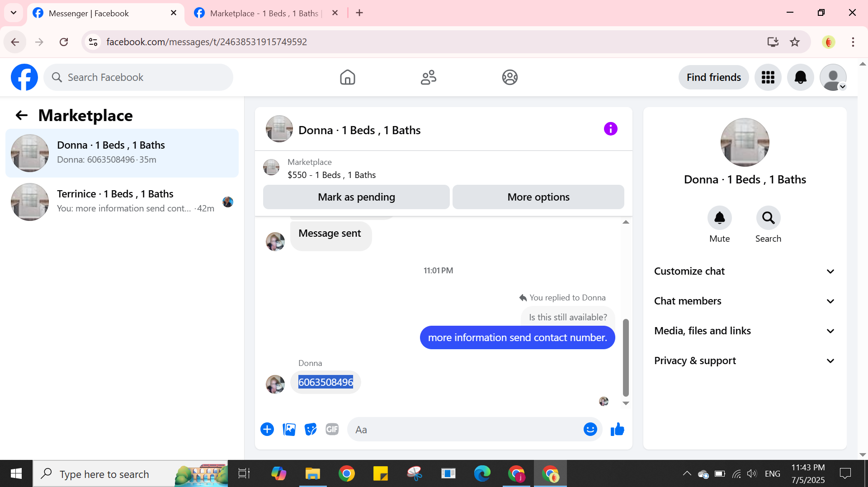Click the 'Is this still available?' reply quote
The image size is (868, 487).
pyautogui.click(x=568, y=317)
